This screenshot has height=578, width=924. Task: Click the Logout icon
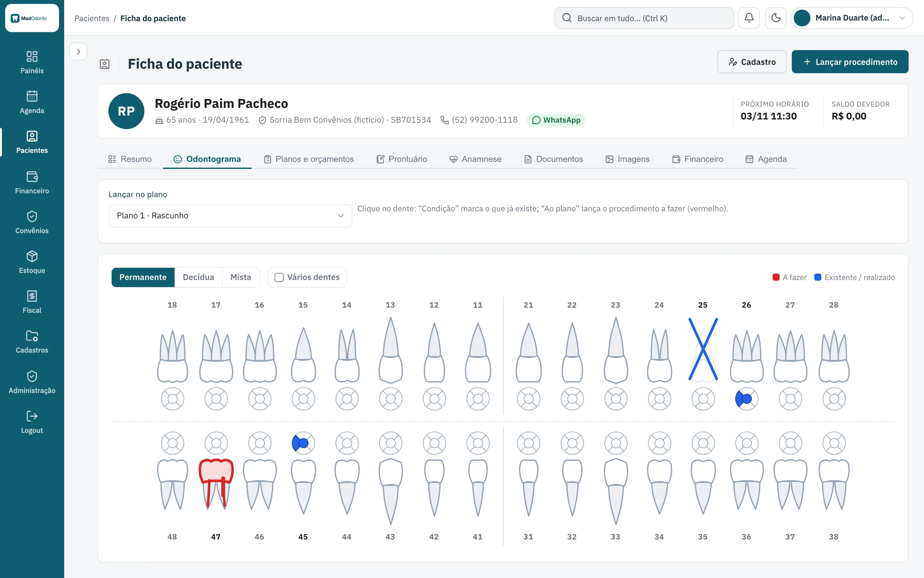click(x=32, y=416)
